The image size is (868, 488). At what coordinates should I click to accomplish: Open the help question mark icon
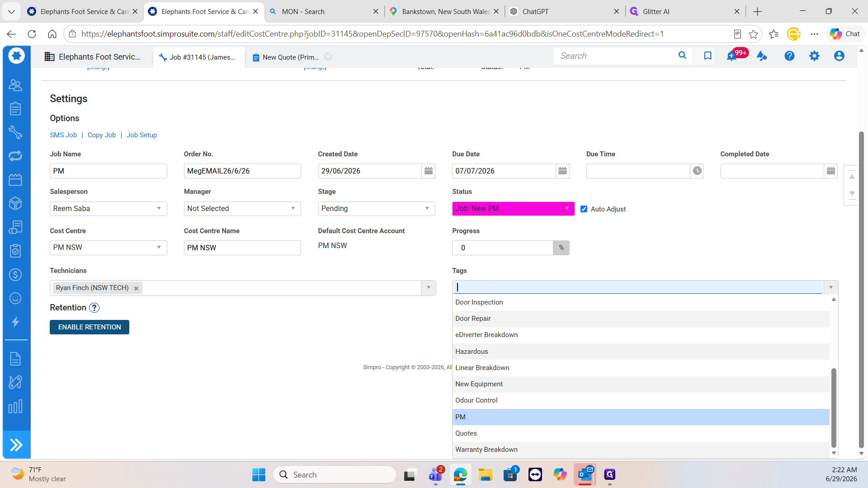789,56
